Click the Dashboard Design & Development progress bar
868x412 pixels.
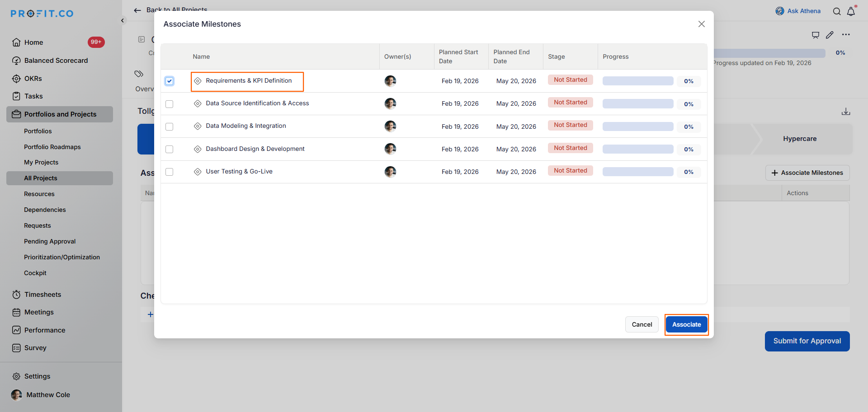click(x=637, y=149)
